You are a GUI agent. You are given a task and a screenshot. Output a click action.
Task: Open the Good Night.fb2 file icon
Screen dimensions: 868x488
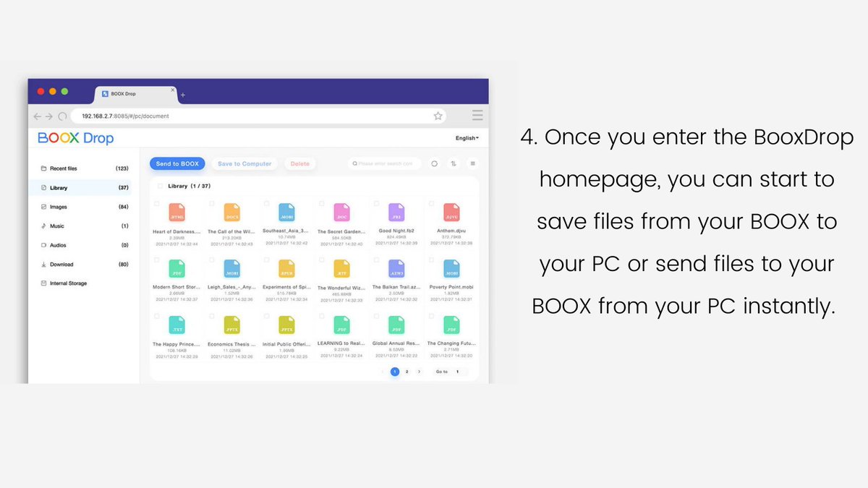pos(396,213)
